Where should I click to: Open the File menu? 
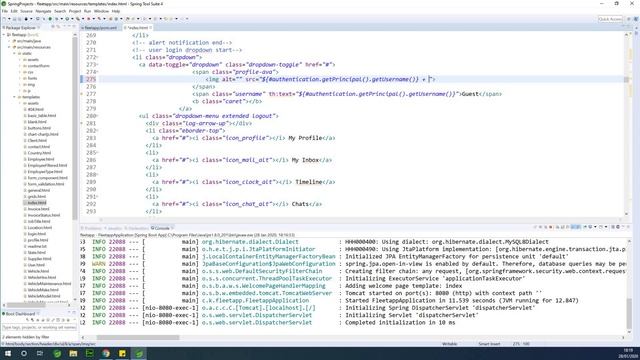(4, 11)
